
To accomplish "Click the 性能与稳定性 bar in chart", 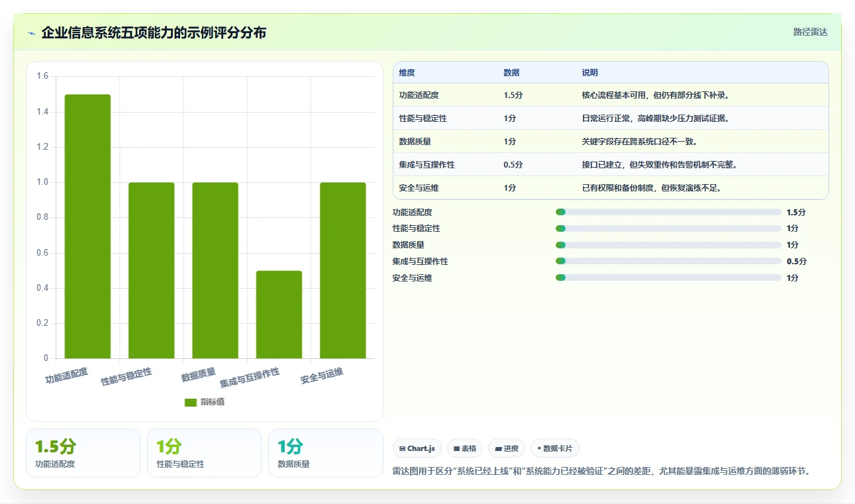I will coord(151,270).
